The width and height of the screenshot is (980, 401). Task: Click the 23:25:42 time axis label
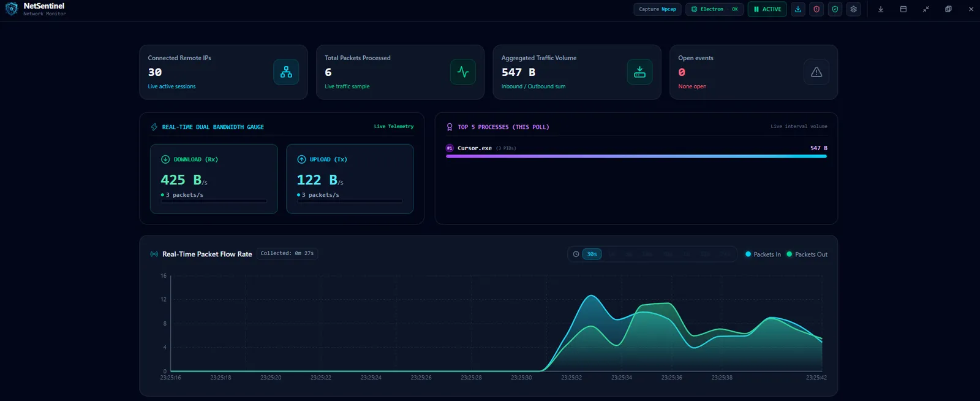point(816,378)
